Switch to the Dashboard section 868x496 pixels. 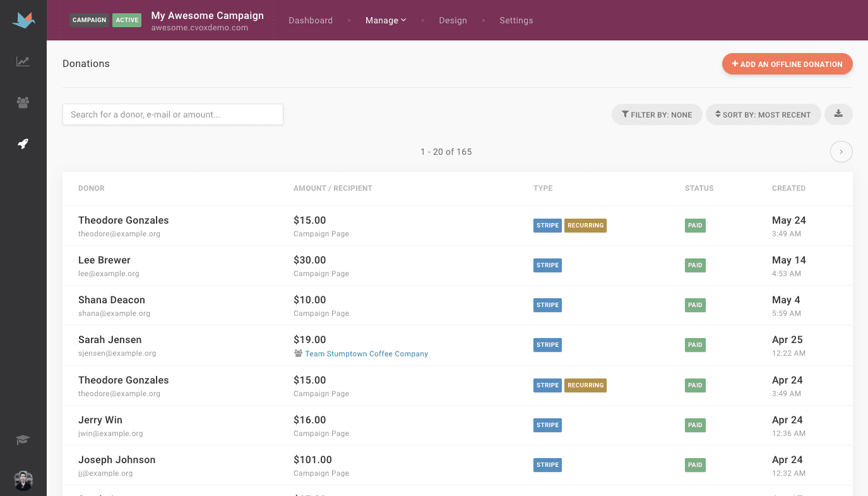pyautogui.click(x=311, y=20)
